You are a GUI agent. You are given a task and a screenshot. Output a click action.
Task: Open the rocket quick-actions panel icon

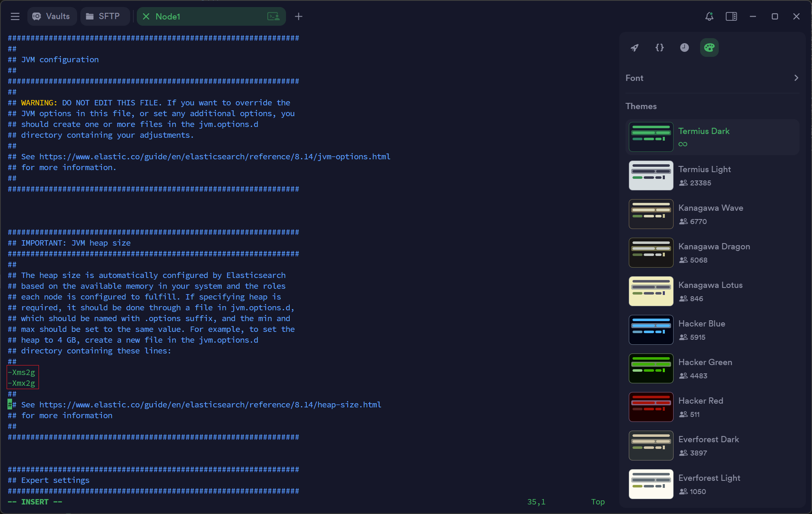(x=635, y=48)
